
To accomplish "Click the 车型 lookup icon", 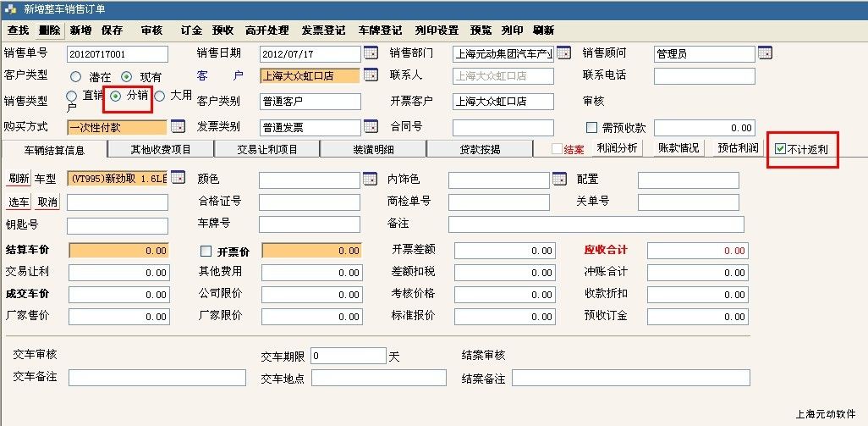I will [x=178, y=178].
